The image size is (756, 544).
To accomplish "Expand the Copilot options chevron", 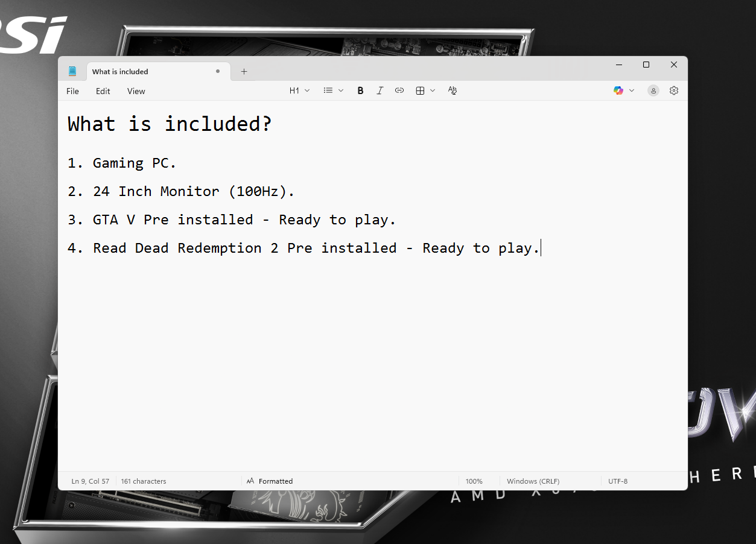I will click(632, 90).
